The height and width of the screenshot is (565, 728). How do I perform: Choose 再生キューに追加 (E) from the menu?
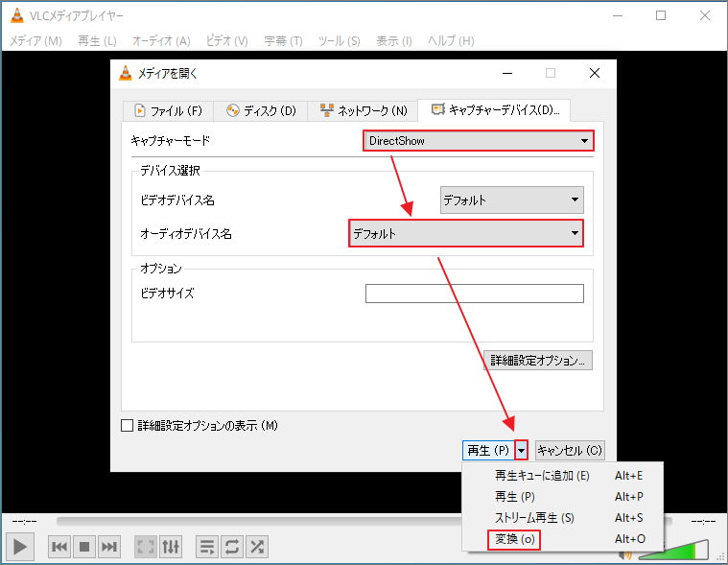coord(563,476)
